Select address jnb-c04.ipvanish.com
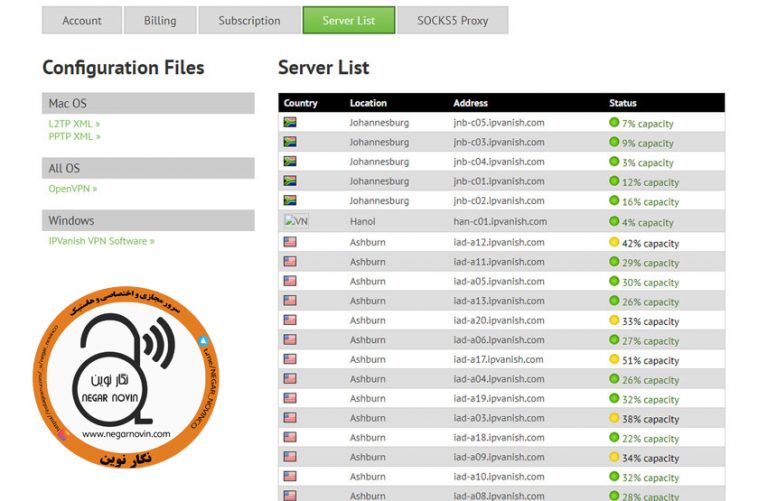 (x=499, y=162)
